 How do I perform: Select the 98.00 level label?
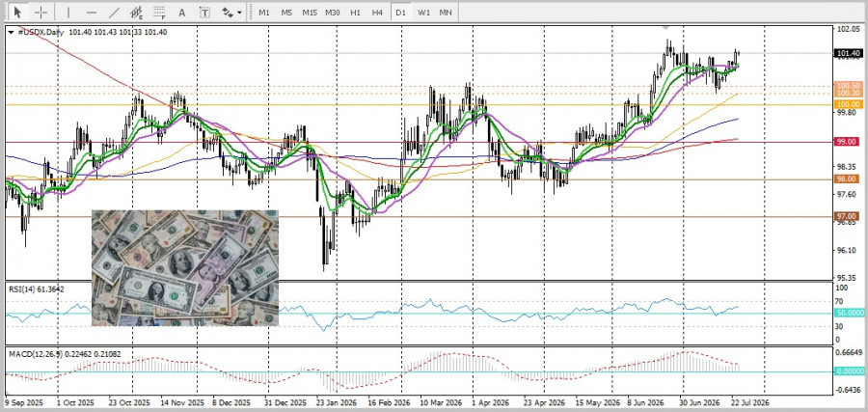click(848, 179)
